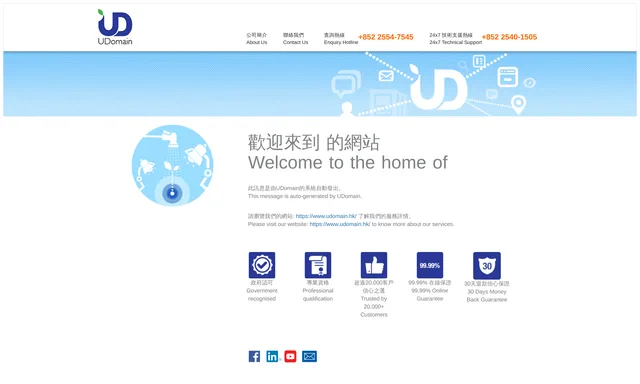Click the Professional qualification certificate icon

pyautogui.click(x=318, y=265)
